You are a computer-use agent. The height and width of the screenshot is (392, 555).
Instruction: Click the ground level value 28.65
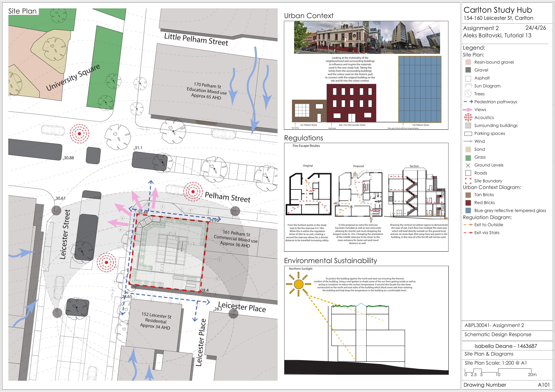[127, 296]
